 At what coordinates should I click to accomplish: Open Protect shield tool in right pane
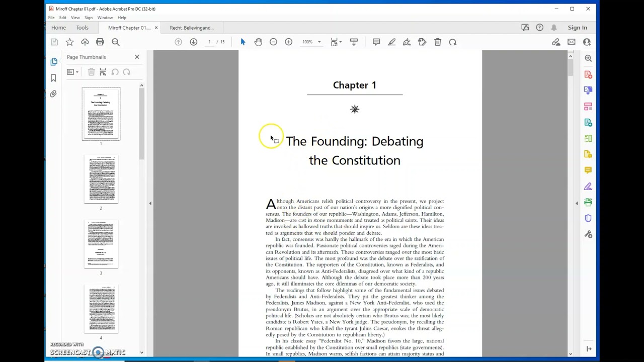pos(588,219)
